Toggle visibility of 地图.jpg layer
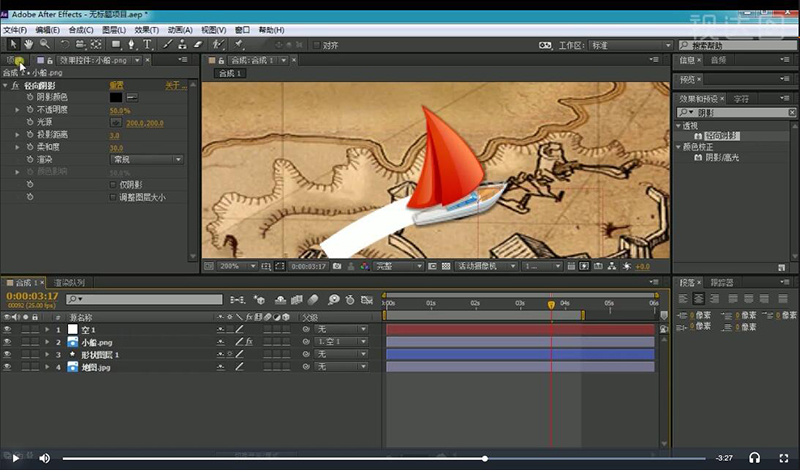This screenshot has height=470, width=800. tap(7, 367)
